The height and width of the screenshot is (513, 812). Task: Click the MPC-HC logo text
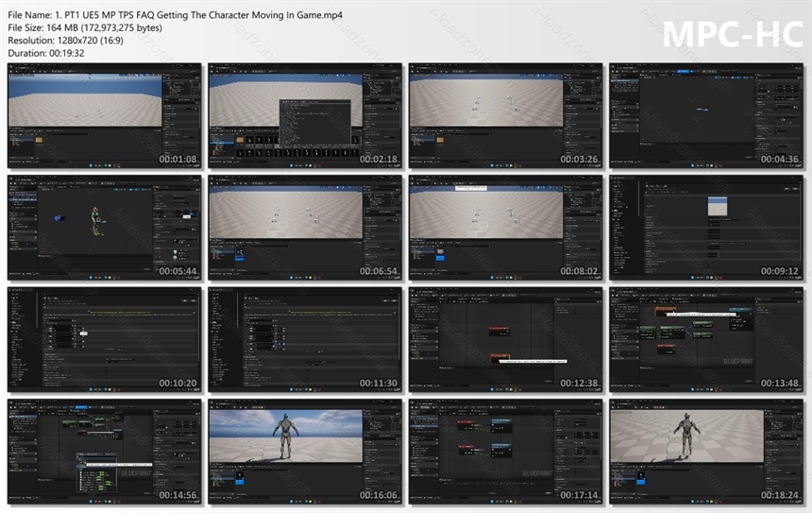[x=733, y=34]
